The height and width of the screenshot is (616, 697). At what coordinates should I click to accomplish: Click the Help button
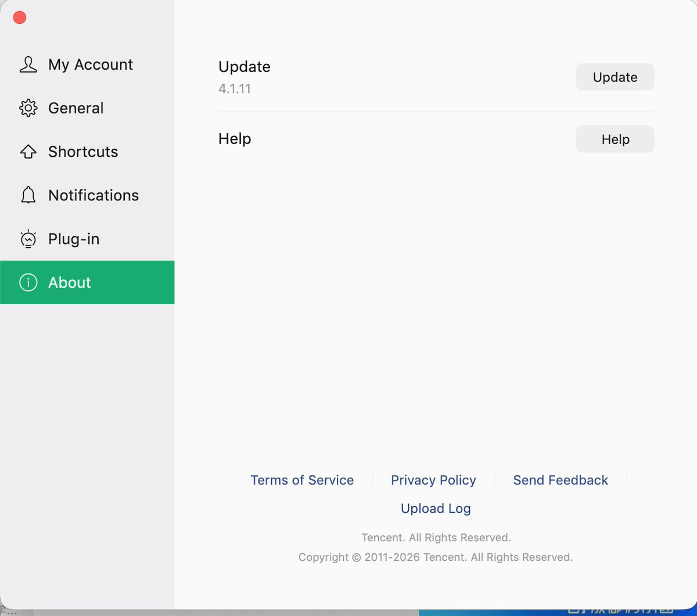pos(615,139)
